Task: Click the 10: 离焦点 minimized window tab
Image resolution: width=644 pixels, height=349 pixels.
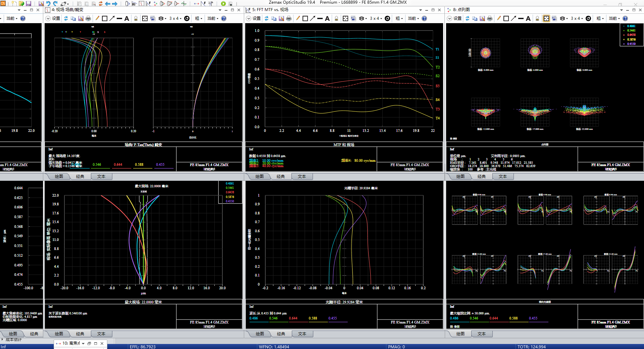Action: click(x=71, y=343)
